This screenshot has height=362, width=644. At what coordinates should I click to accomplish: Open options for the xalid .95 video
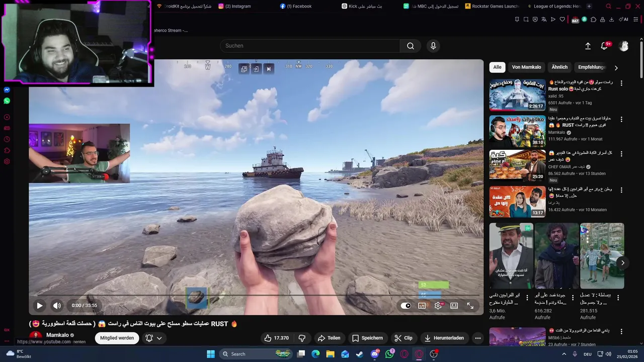(x=621, y=83)
